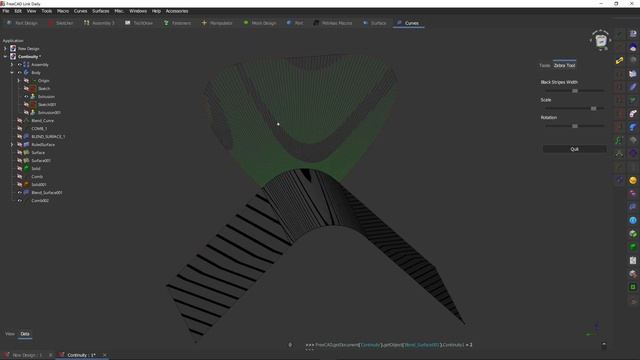This screenshot has height=360, width=640.
Task: Click the yellow smiley face icon in right toolbar
Action: pos(633,180)
